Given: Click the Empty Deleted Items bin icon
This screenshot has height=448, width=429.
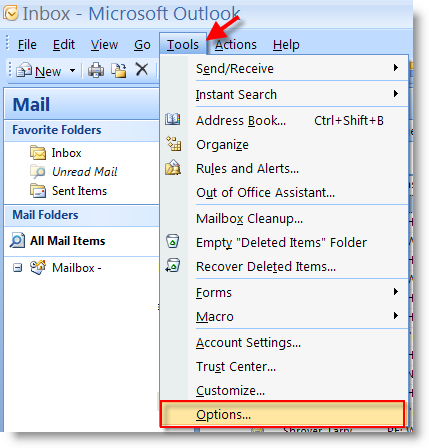Looking at the screenshot, I should (173, 241).
